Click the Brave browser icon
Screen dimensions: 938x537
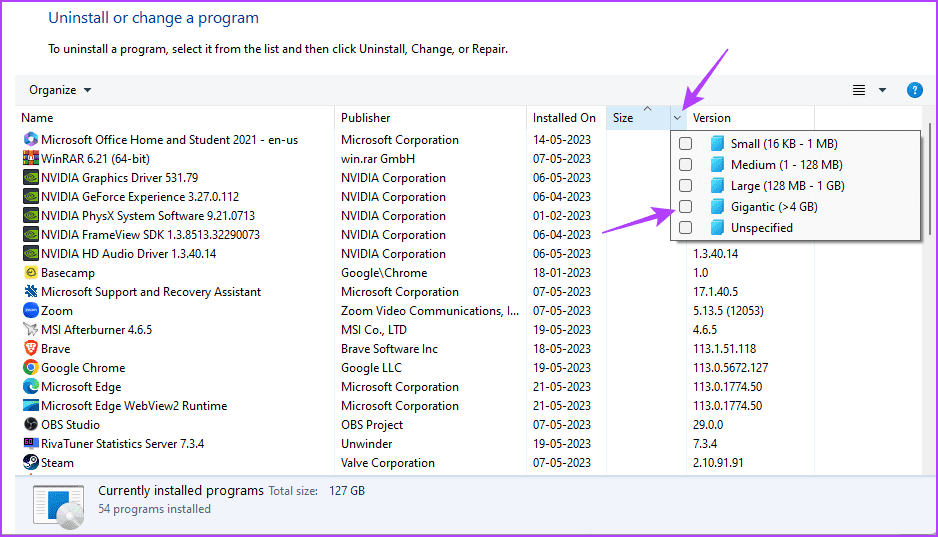[x=31, y=349]
